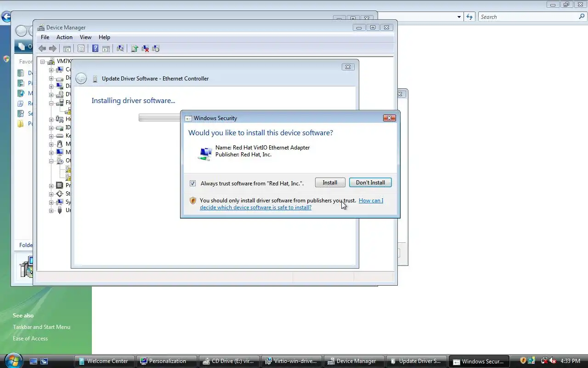
Task: Open the Properties toolbar icon in Device Manager
Action: point(81,48)
